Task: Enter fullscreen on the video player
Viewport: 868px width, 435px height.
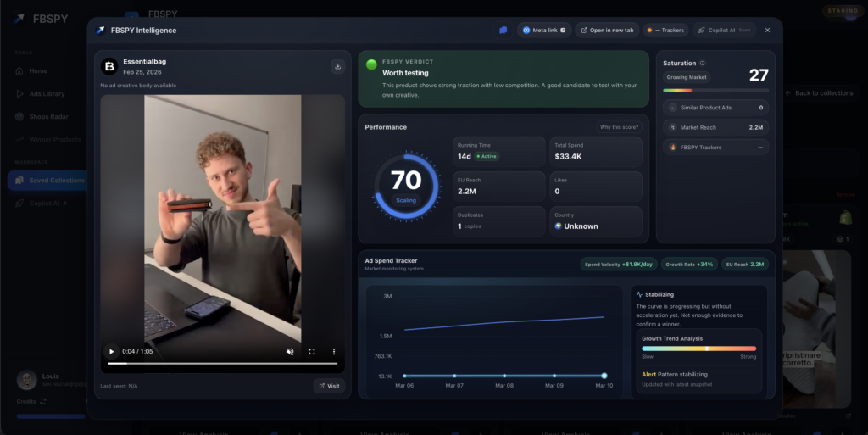Action: pos(312,351)
